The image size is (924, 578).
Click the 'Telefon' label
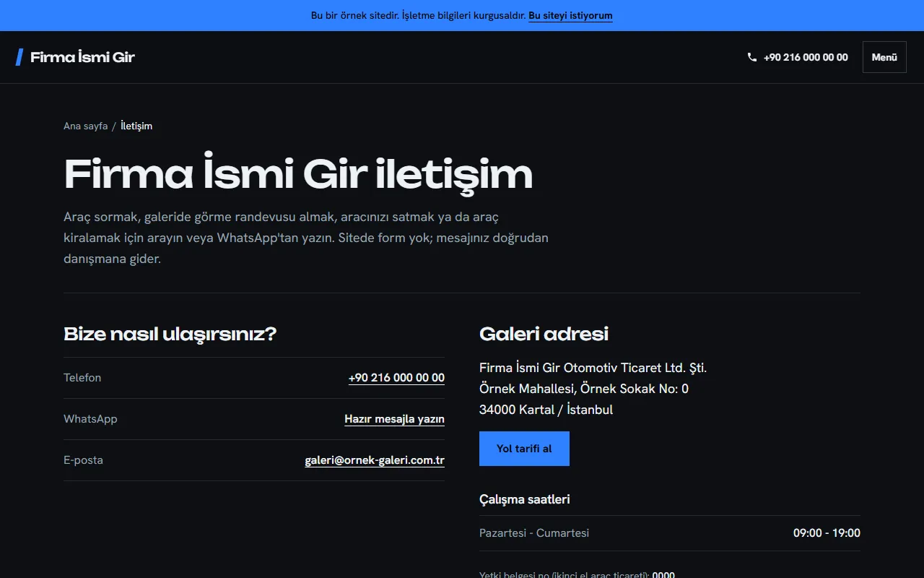click(82, 378)
